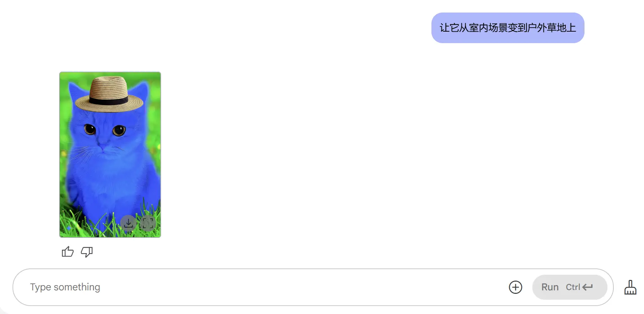Clear the chat with the broom icon

[630, 287]
